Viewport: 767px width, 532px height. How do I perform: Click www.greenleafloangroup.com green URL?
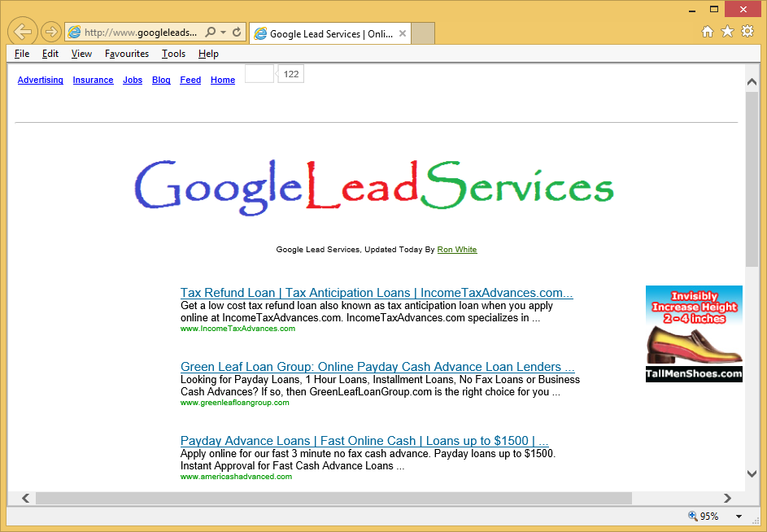tap(235, 403)
